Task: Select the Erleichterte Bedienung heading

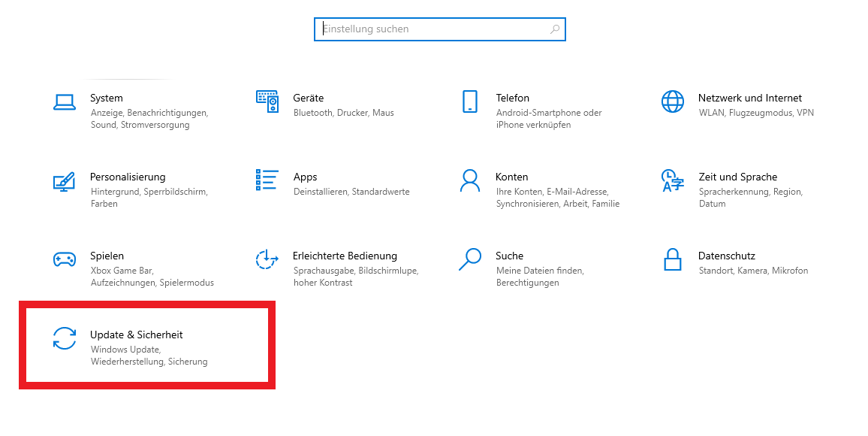Action: click(x=345, y=256)
